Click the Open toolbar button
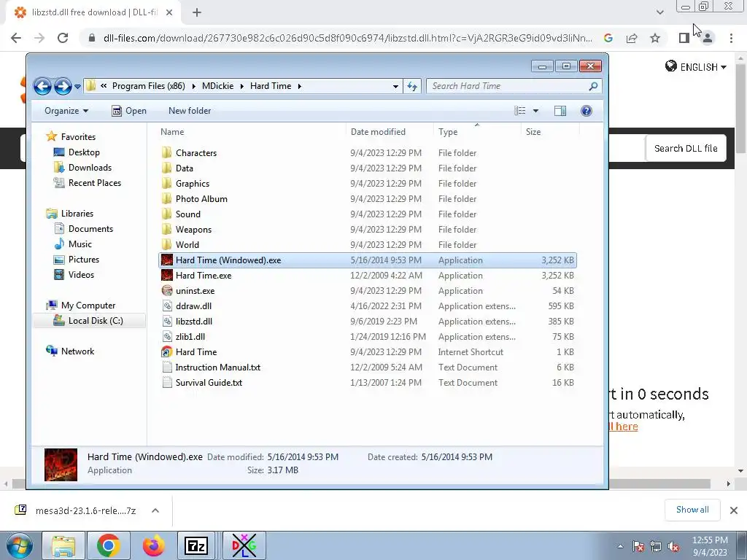Viewport: 747px width, 560px height. coord(129,111)
